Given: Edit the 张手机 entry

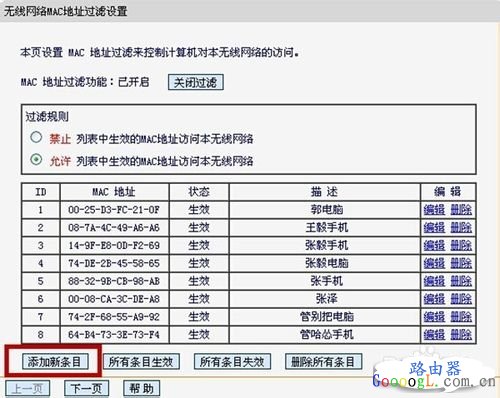Looking at the screenshot, I should tap(434, 281).
